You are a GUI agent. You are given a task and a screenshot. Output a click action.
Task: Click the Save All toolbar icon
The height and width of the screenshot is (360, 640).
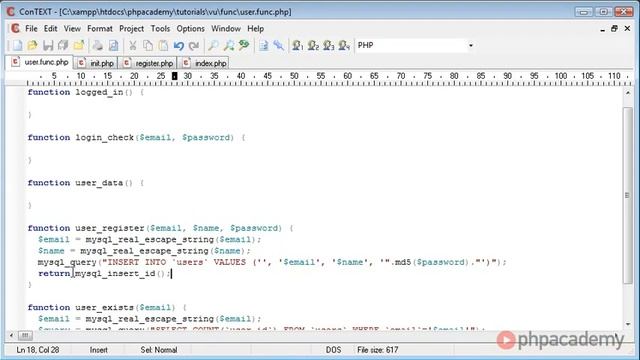63,45
